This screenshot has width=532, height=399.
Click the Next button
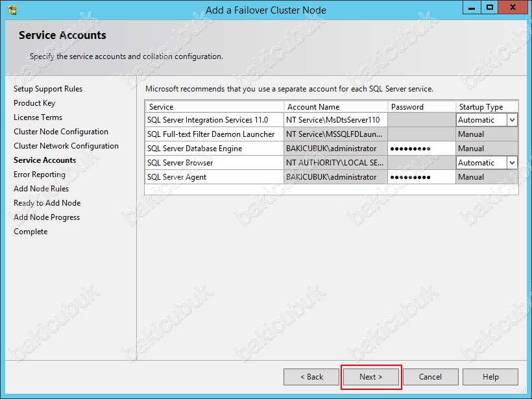pos(371,377)
